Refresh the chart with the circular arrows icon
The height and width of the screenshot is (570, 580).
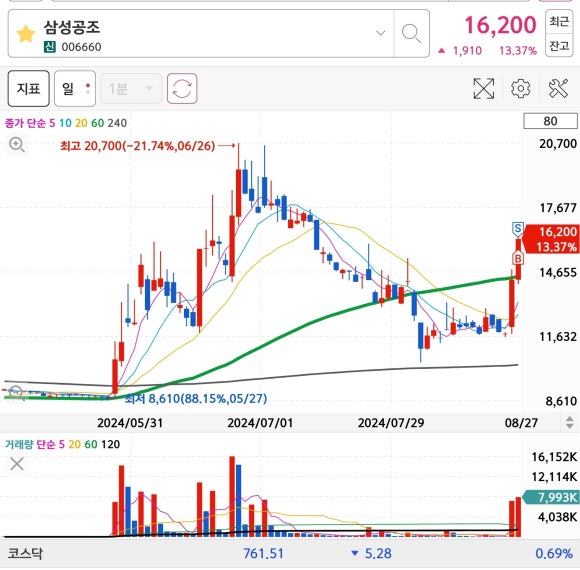click(182, 89)
